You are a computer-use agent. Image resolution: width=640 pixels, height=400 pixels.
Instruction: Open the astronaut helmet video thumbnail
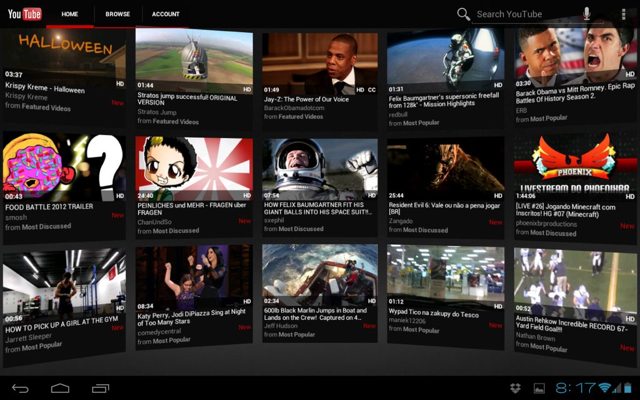click(x=320, y=169)
